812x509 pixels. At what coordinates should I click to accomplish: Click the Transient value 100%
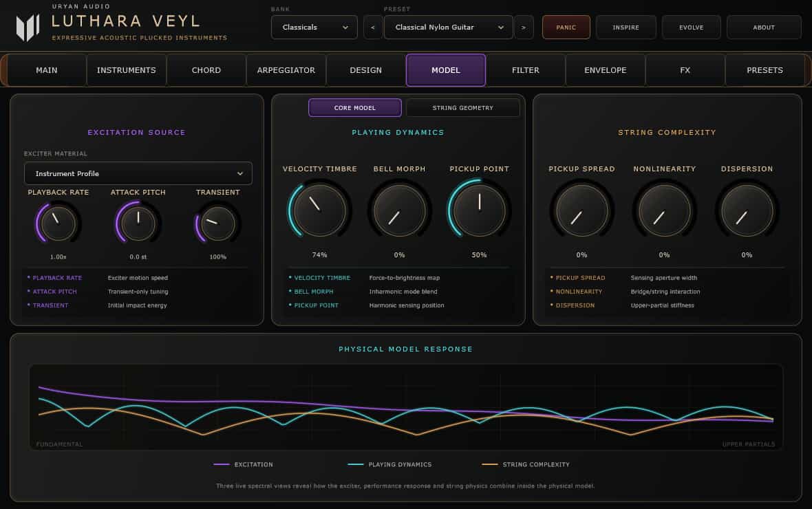[218, 257]
